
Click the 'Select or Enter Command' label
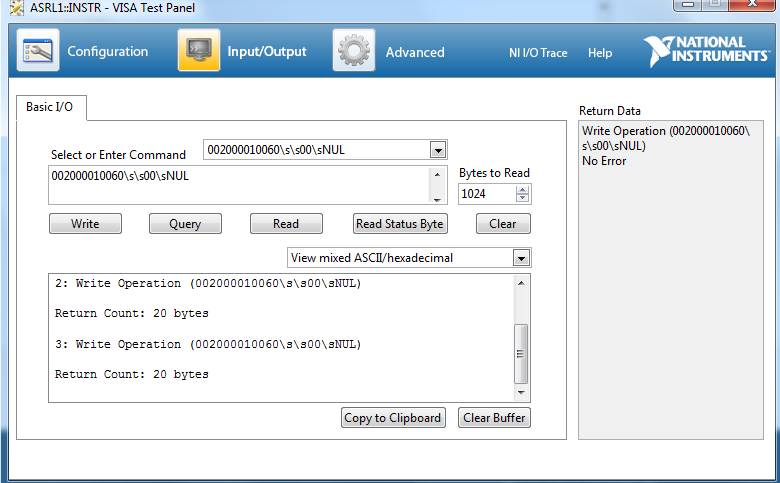coord(118,155)
